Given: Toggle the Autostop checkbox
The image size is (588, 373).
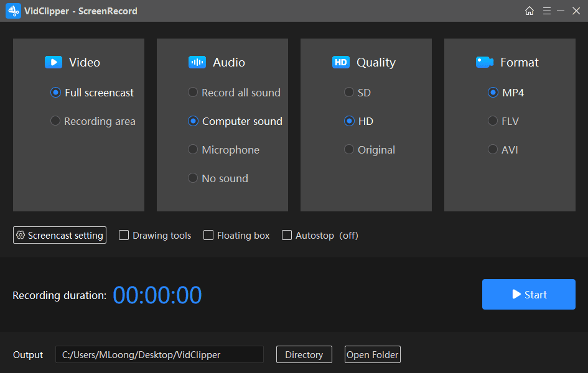Looking at the screenshot, I should [286, 235].
